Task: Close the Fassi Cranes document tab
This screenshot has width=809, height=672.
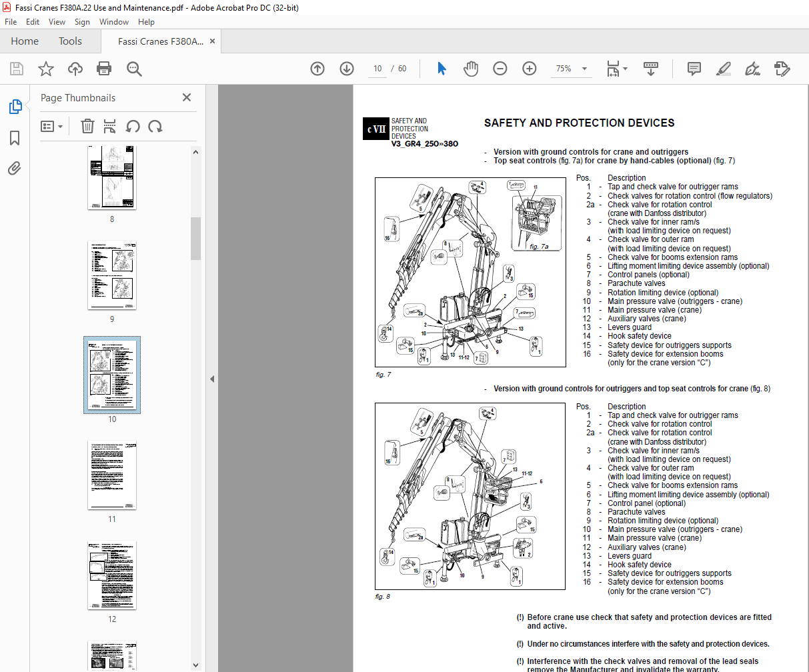Action: click(x=213, y=41)
